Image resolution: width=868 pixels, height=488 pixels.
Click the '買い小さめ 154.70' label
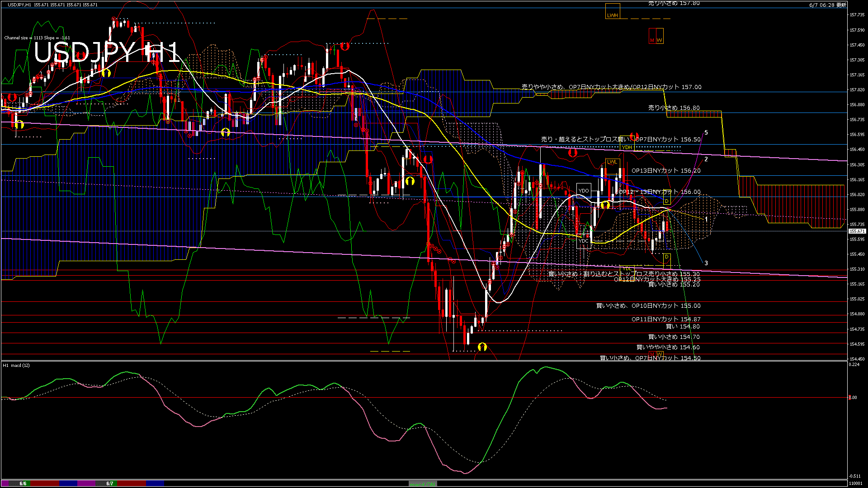click(674, 337)
